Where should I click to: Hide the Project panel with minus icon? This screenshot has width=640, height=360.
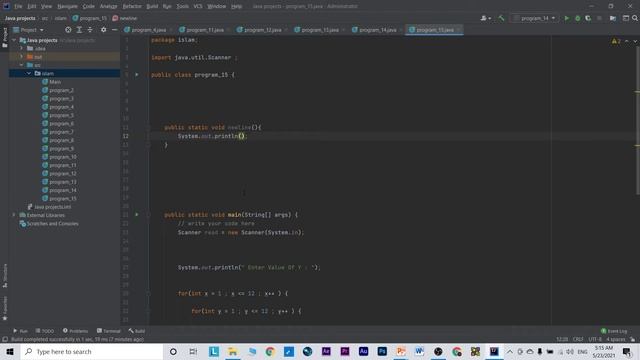(x=114, y=30)
